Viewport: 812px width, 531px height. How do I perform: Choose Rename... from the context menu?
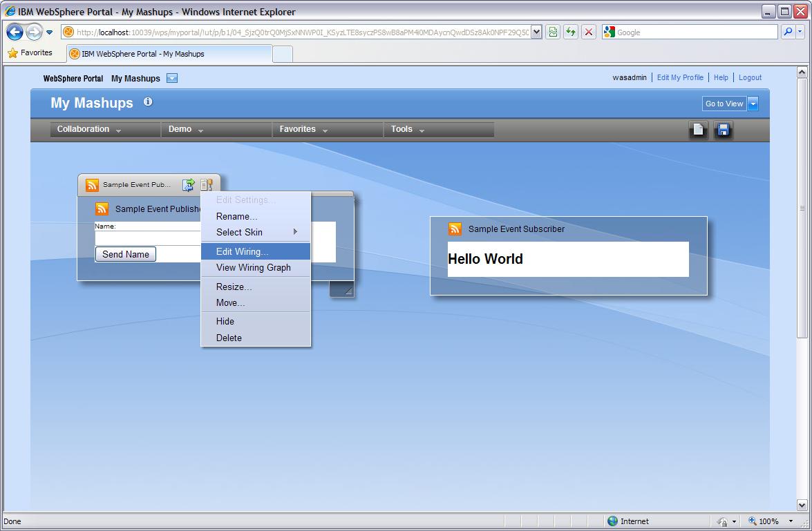click(x=256, y=216)
